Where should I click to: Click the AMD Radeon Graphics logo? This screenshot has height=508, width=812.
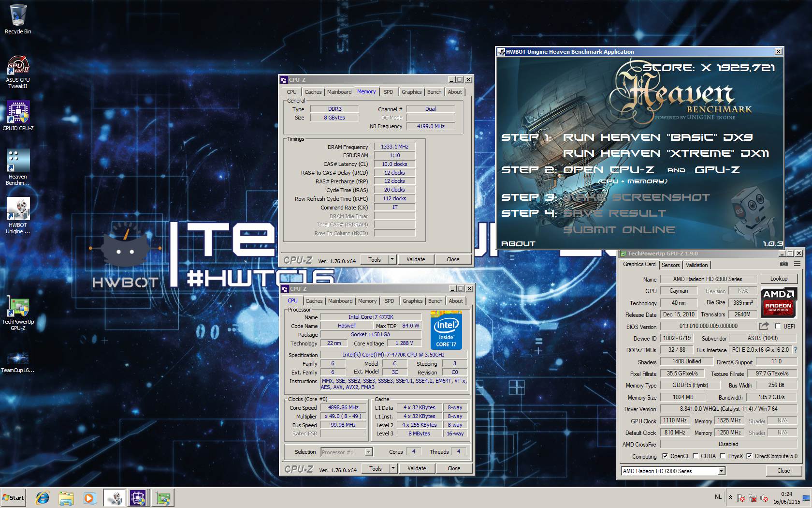(x=778, y=302)
